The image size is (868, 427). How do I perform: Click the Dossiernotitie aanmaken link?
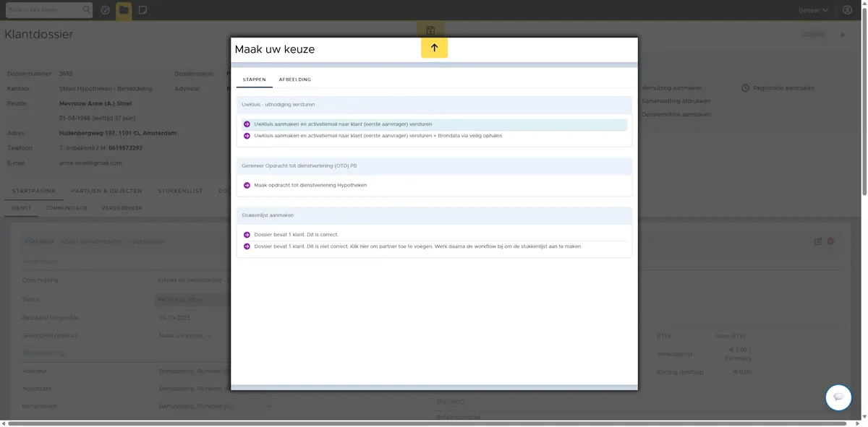(x=676, y=114)
